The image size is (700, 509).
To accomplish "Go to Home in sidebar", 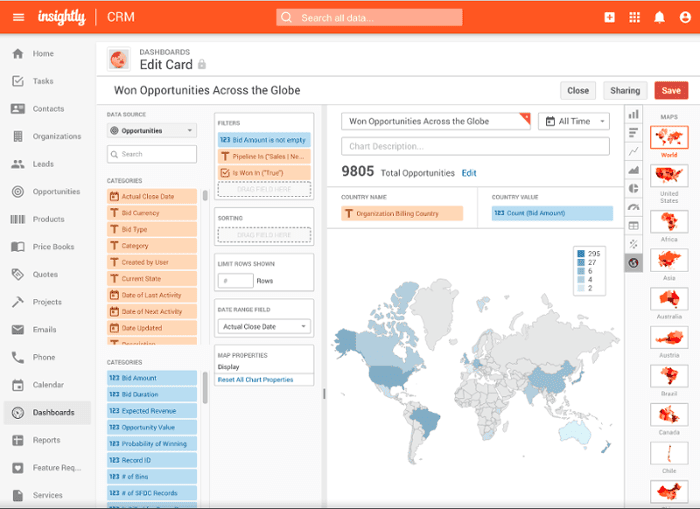I will tap(43, 54).
